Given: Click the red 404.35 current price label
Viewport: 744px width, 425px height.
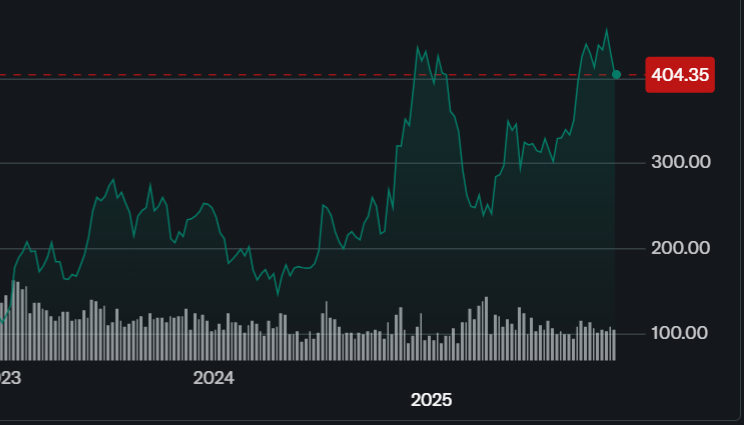Looking at the screenshot, I should 680,75.
